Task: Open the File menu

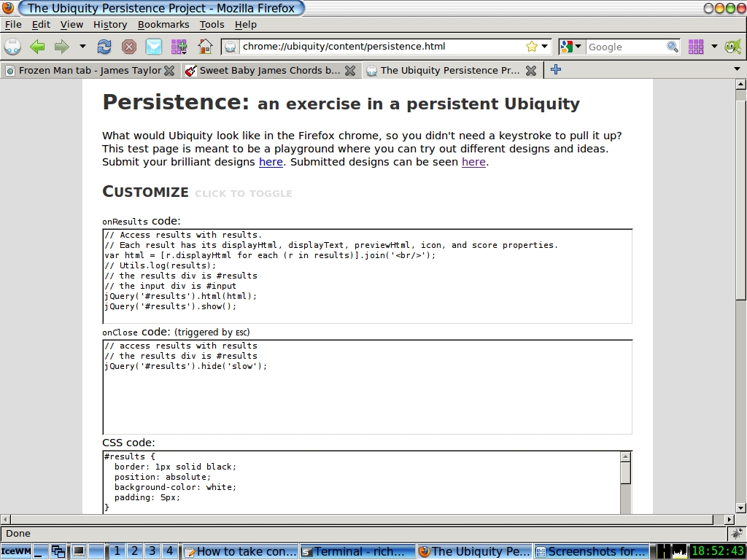Action: pyautogui.click(x=13, y=25)
